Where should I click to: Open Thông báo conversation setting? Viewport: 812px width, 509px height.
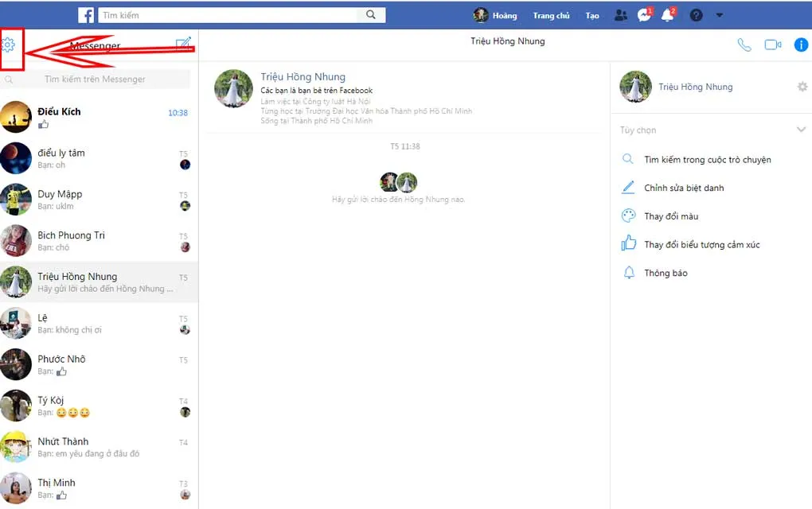(666, 273)
